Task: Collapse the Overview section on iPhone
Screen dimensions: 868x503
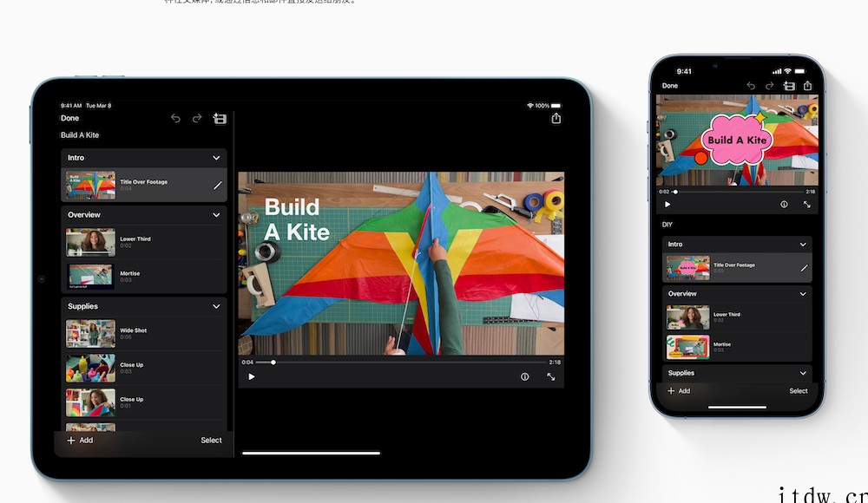Action: click(803, 294)
